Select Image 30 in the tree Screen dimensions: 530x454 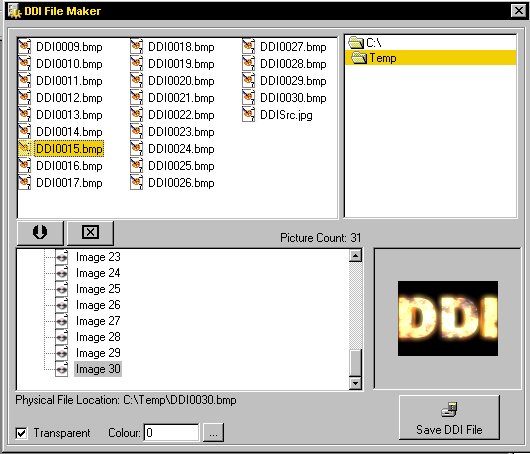[x=98, y=369]
